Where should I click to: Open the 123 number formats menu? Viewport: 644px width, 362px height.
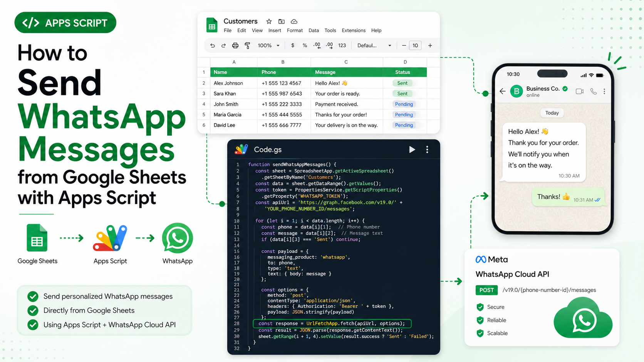pos(342,45)
